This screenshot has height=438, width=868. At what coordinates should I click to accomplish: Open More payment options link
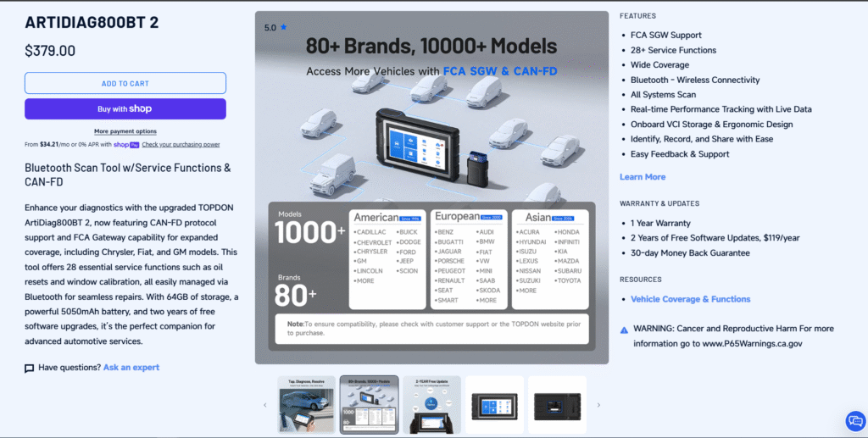[125, 131]
